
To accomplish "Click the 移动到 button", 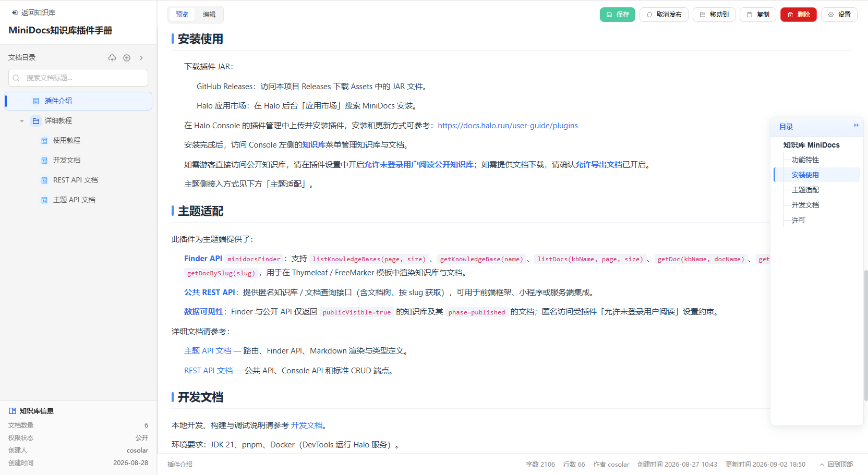I will (x=714, y=15).
